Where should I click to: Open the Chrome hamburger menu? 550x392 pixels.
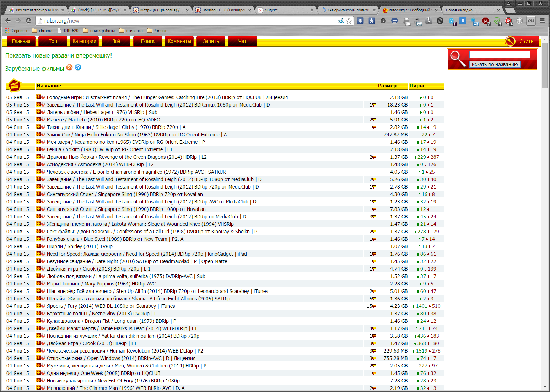tap(542, 21)
